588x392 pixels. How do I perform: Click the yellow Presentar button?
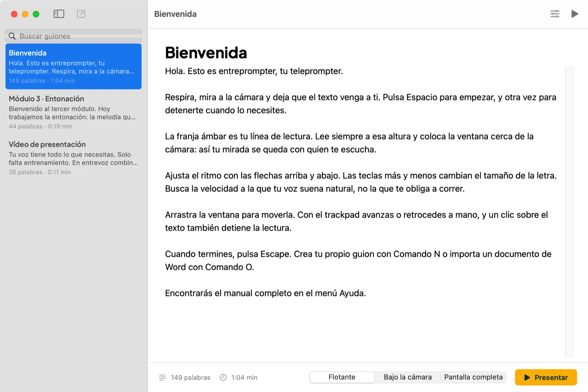pos(546,377)
